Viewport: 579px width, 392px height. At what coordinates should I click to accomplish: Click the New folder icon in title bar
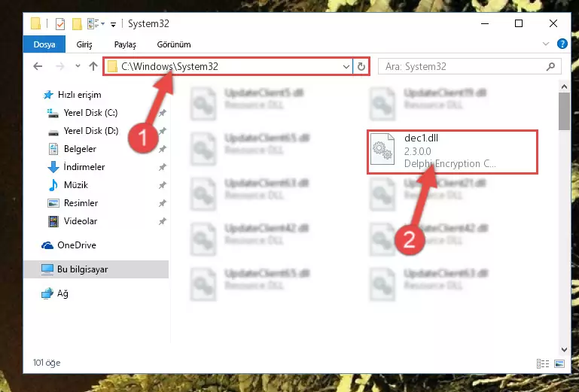pyautogui.click(x=77, y=24)
